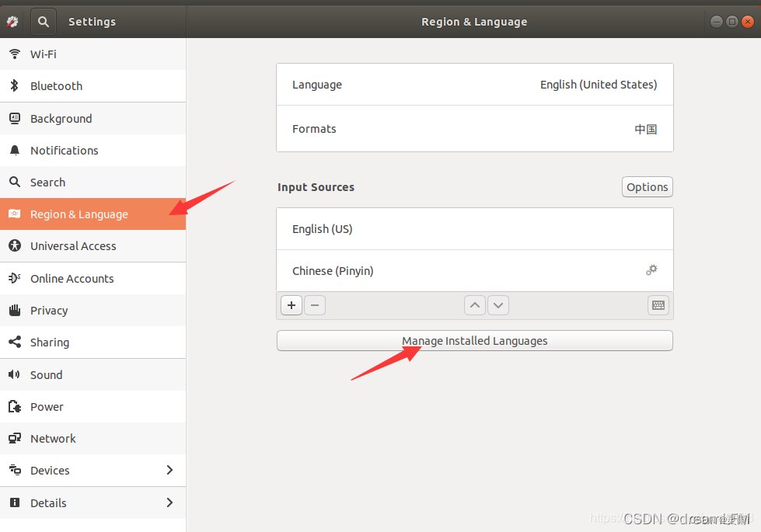
Task: Open the Language selection row
Action: tap(475, 85)
